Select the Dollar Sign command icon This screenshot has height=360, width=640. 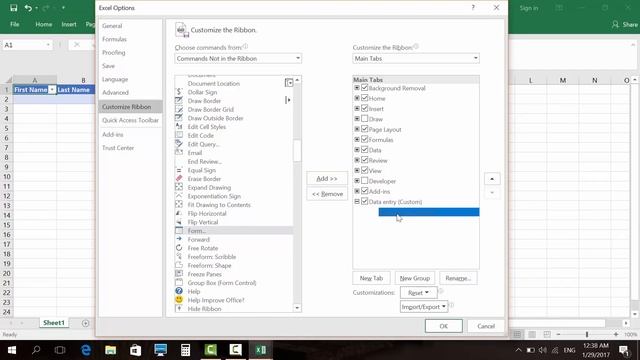(179, 92)
